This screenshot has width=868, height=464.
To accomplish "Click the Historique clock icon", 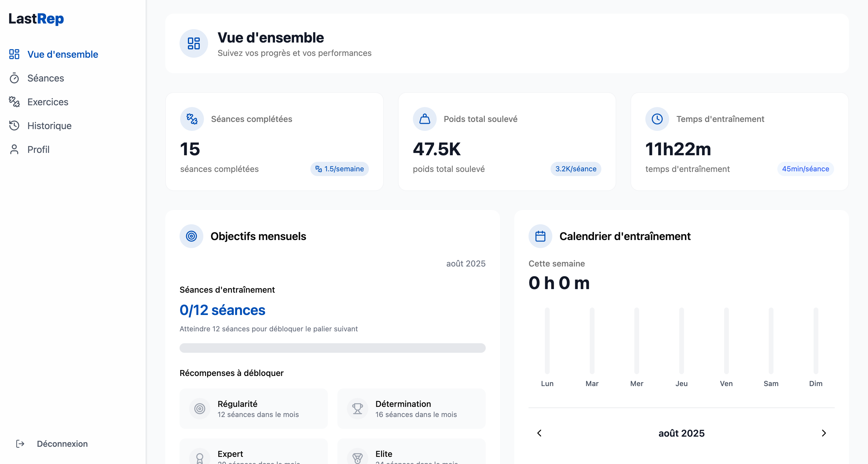I will (14, 126).
